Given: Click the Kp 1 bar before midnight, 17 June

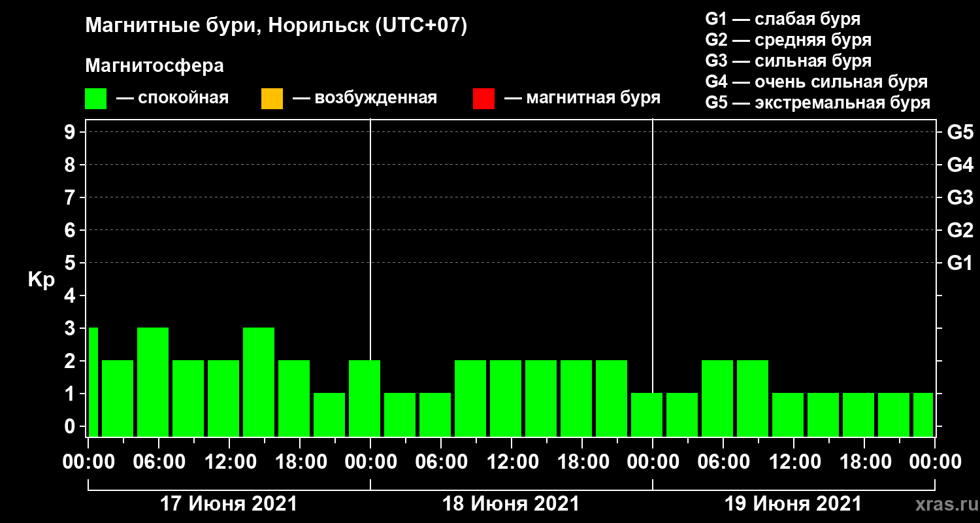Looking at the screenshot, I should 329,414.
